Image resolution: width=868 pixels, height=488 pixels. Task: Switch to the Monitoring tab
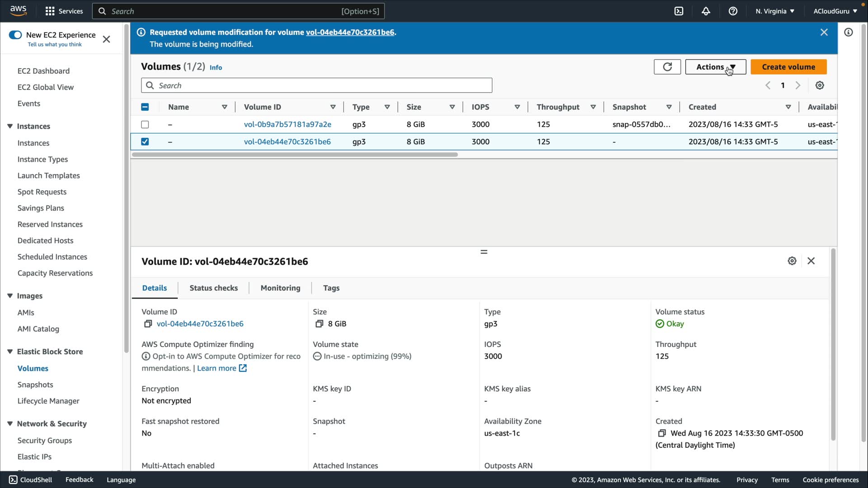tap(280, 288)
